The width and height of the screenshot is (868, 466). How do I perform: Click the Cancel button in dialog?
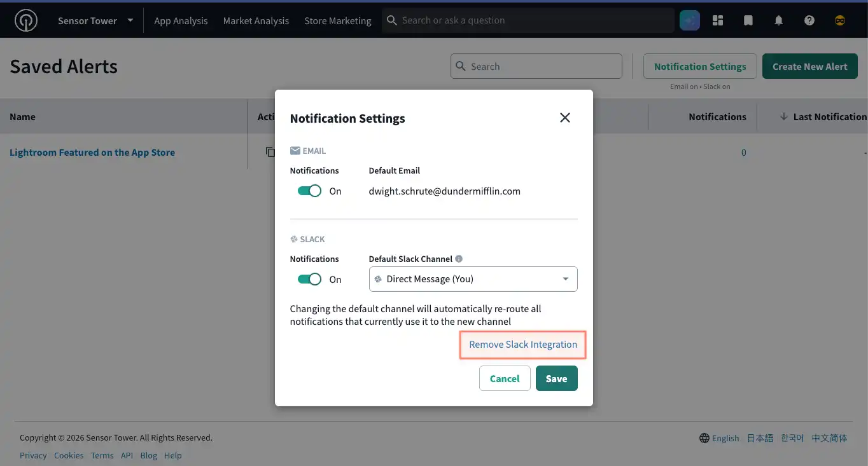(x=505, y=378)
